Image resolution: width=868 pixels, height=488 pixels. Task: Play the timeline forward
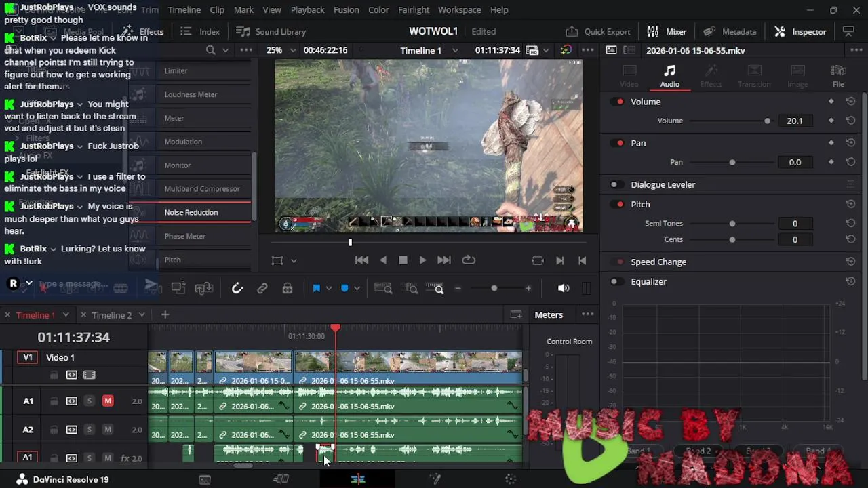pos(422,260)
